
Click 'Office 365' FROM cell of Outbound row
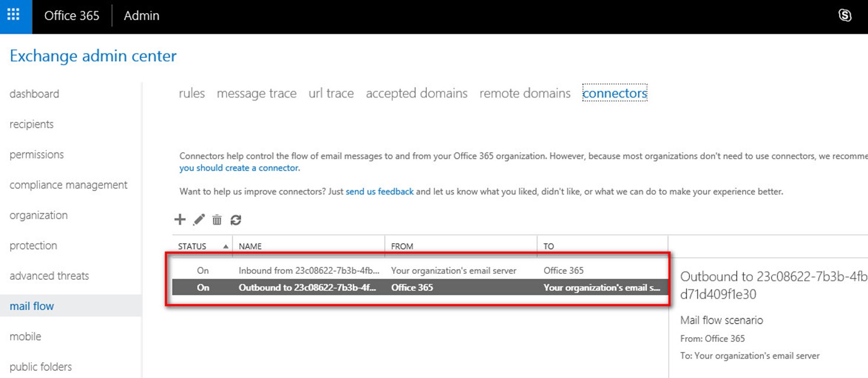click(412, 287)
